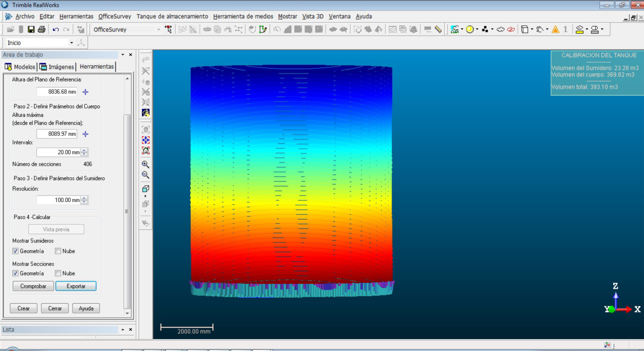Screen dimensions: 644x351
Task: Select the ruler measurement tool icon
Action: (438, 30)
